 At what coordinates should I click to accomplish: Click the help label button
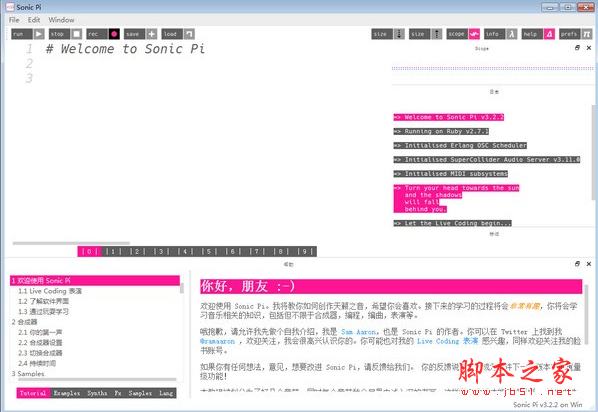[x=532, y=34]
